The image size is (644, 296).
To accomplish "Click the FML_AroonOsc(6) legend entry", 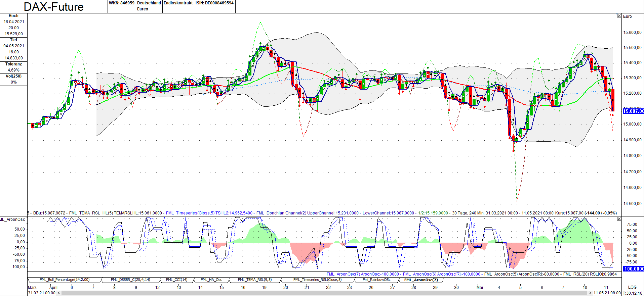I will pos(442,274).
